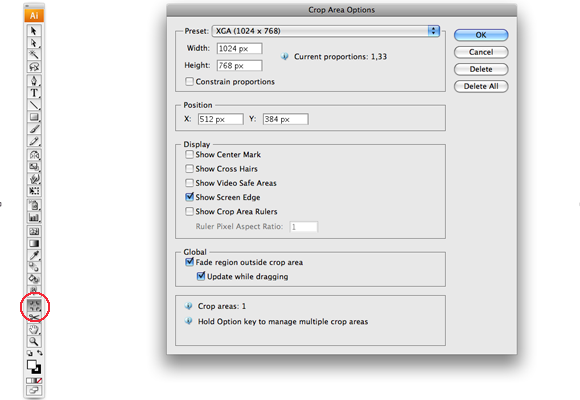580x400 pixels.
Task: Click the Y position field
Action: point(286,119)
